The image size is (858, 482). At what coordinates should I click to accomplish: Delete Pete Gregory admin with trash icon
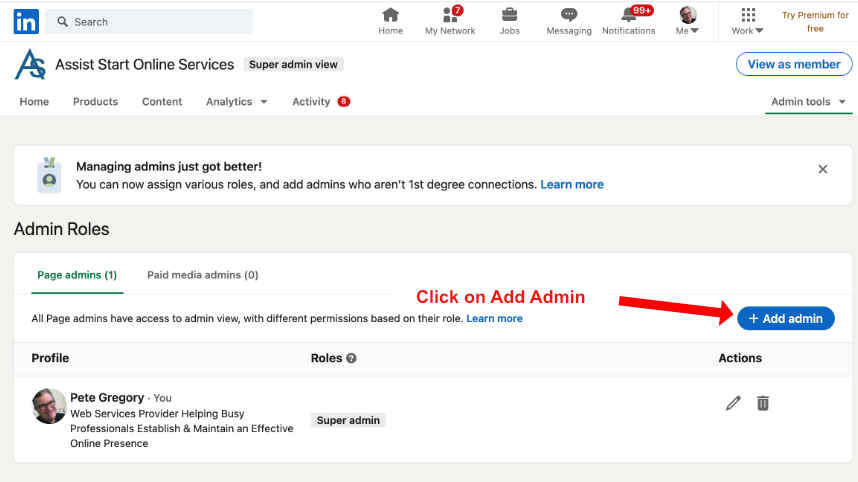click(763, 403)
